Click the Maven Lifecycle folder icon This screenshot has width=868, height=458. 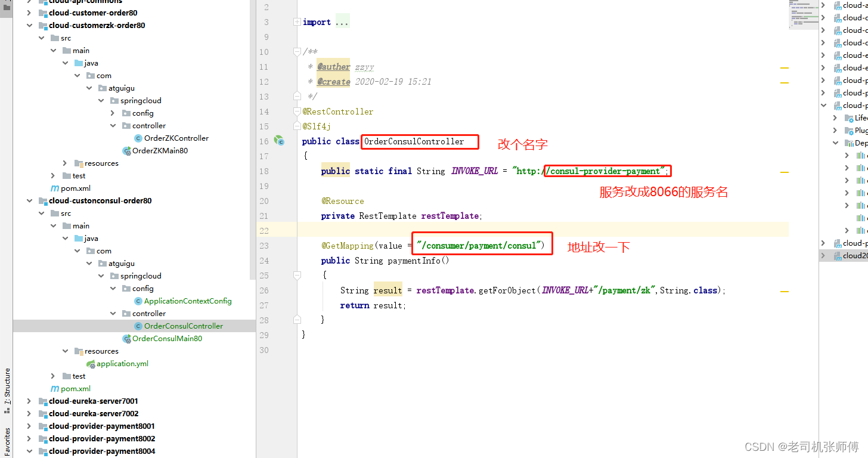(x=848, y=118)
